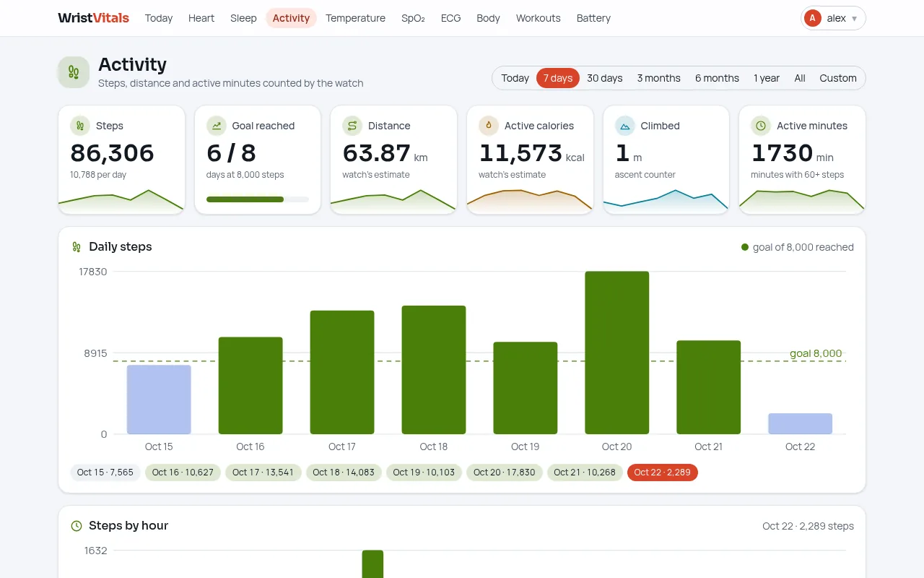Click the alex avatar circle

coord(813,18)
